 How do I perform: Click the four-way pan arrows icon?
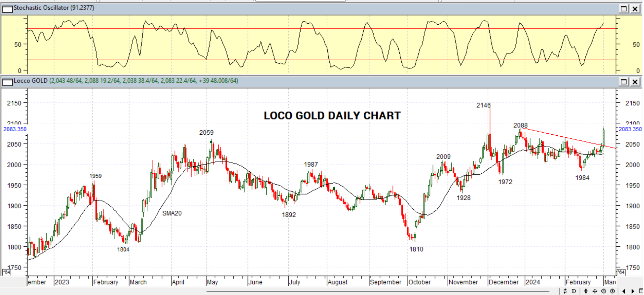[x=595, y=291]
